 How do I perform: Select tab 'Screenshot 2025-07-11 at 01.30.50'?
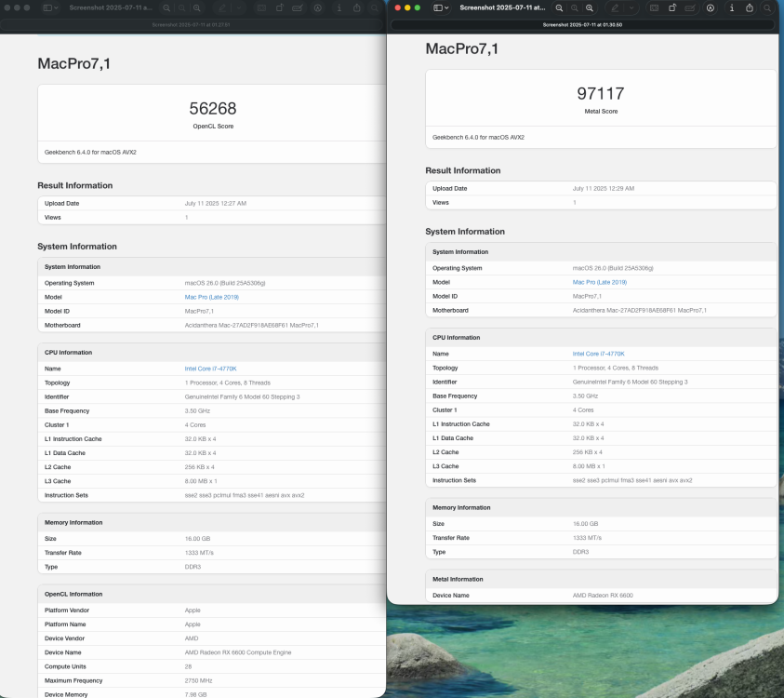(582, 24)
